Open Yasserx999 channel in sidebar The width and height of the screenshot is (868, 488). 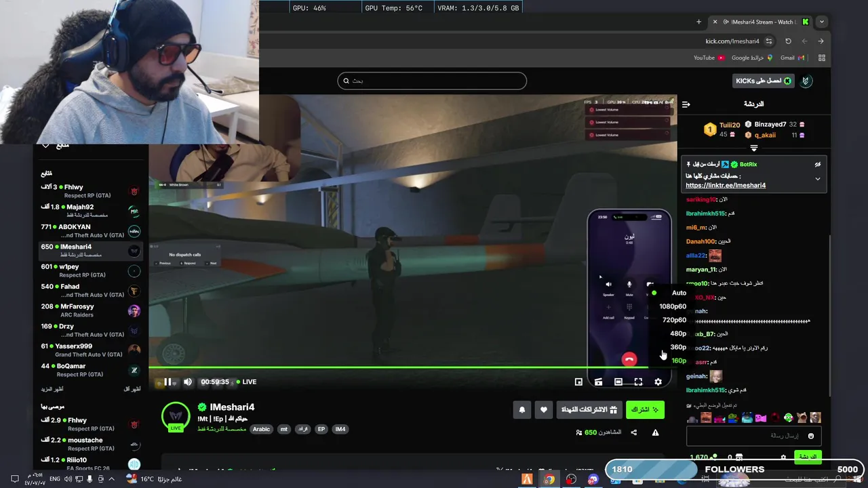point(90,350)
